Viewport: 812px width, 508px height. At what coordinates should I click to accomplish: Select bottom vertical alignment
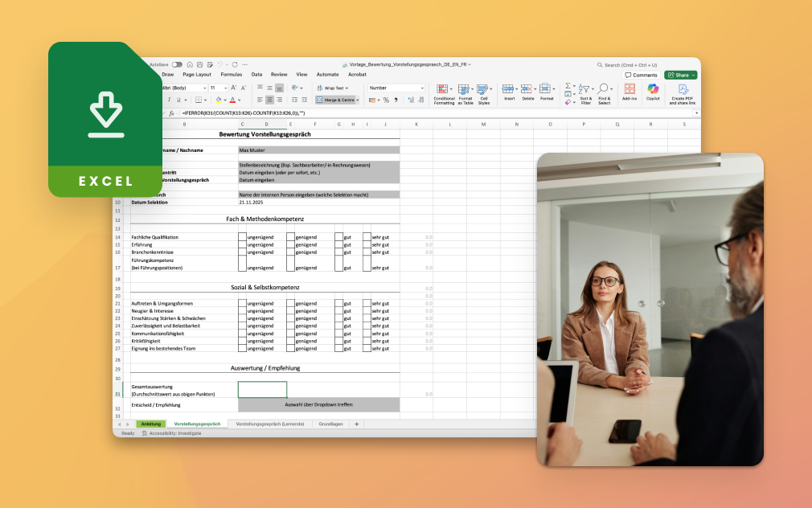coord(279,88)
